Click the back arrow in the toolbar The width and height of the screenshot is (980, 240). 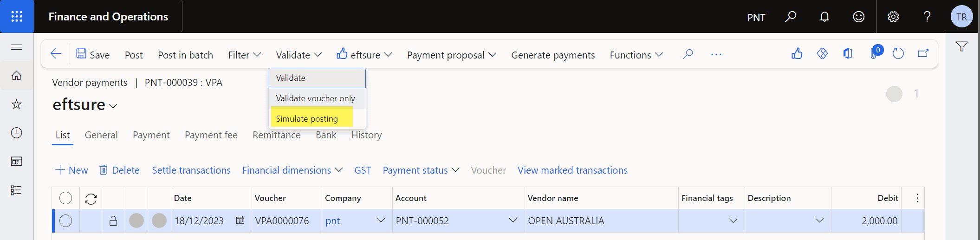coord(56,54)
